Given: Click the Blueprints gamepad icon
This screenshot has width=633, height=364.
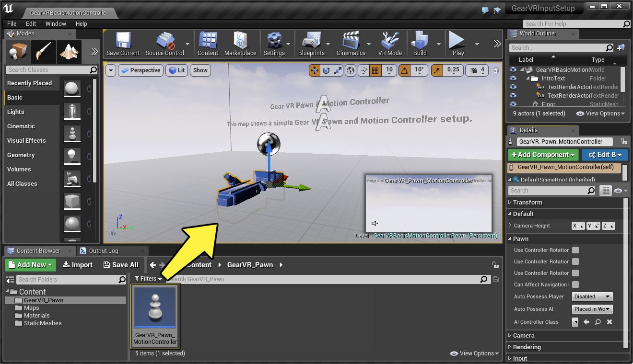Looking at the screenshot, I should pyautogui.click(x=311, y=41).
